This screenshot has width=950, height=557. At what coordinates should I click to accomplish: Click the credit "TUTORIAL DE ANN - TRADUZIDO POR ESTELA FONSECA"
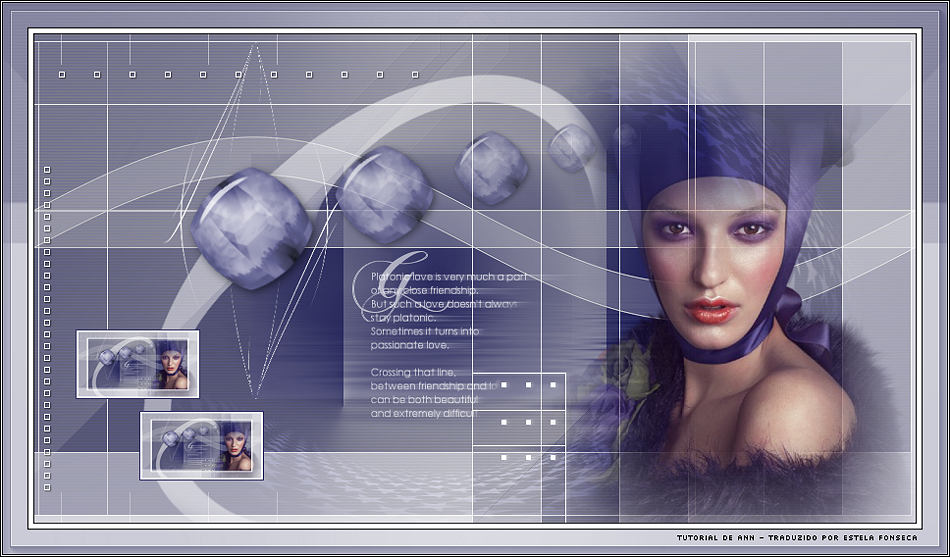[x=797, y=538]
